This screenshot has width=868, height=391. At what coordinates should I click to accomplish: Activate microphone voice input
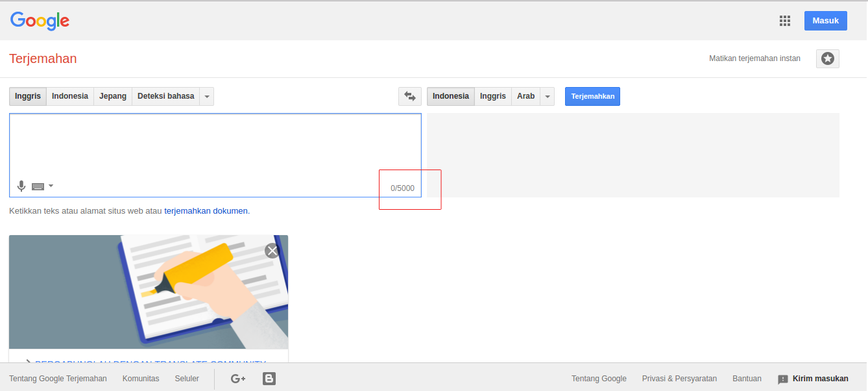[x=21, y=186]
